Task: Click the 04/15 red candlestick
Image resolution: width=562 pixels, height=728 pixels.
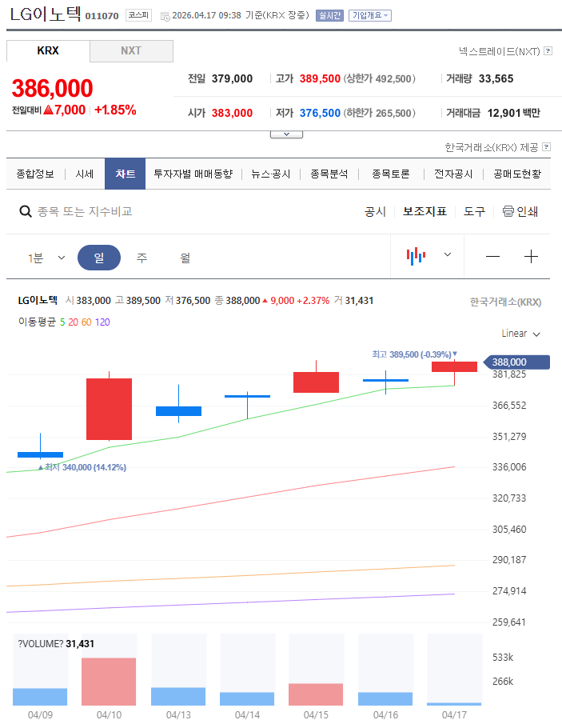Action: [316, 382]
